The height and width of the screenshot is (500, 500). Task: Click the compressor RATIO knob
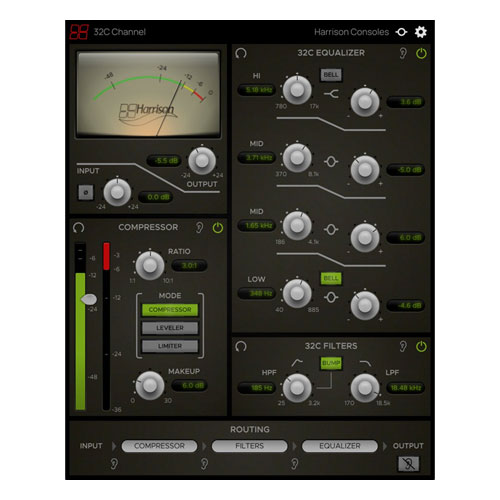pyautogui.click(x=150, y=266)
